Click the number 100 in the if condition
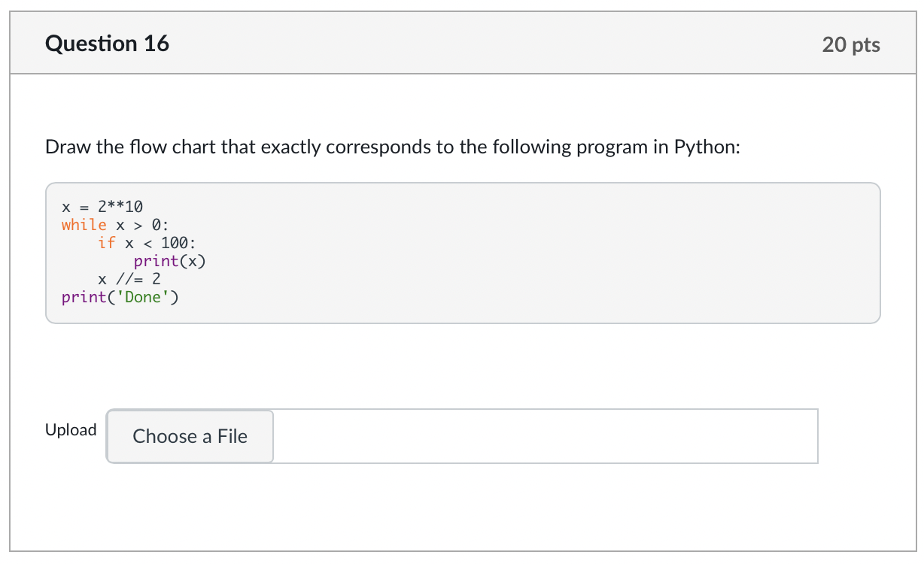 tap(175, 242)
